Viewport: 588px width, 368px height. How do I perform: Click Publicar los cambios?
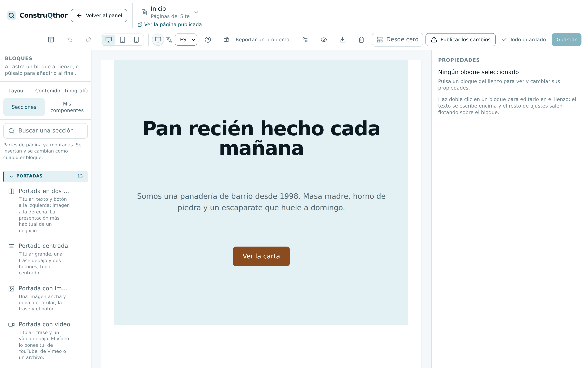[x=460, y=40]
